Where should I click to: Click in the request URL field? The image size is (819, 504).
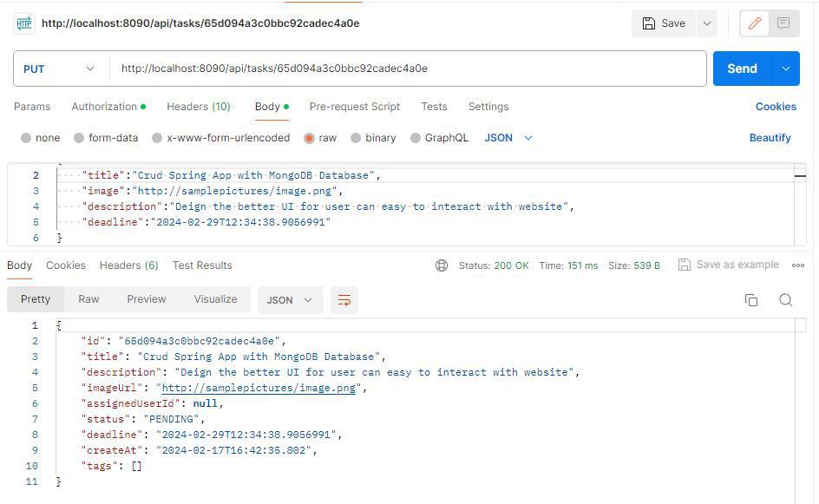(x=408, y=69)
